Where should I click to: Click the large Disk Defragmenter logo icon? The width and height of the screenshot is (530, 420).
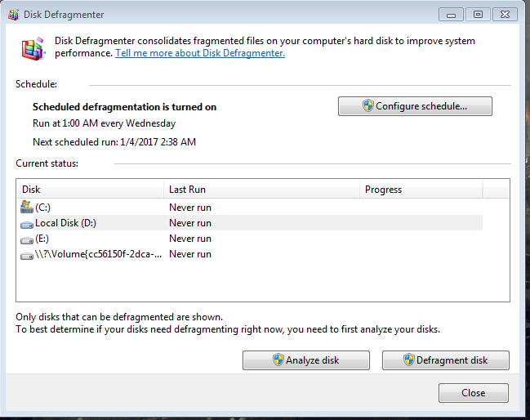(x=33, y=49)
